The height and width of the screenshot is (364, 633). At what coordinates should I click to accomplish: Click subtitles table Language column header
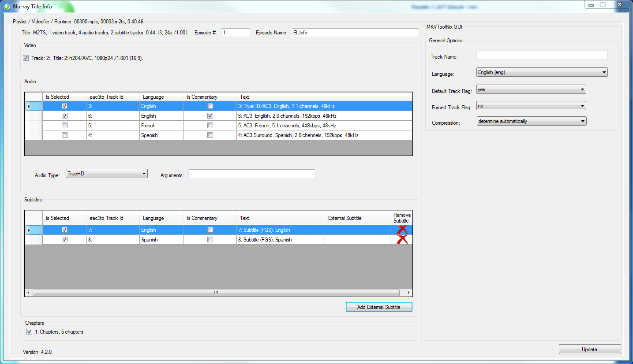(161, 218)
